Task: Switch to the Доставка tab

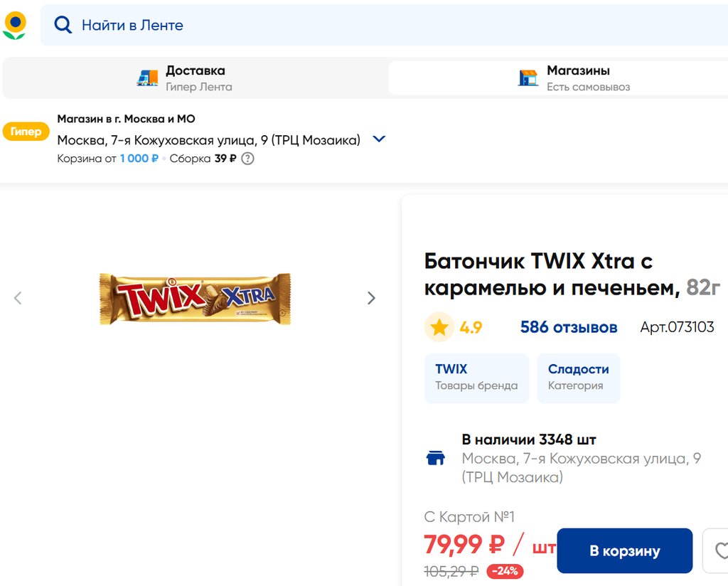Action: click(196, 78)
